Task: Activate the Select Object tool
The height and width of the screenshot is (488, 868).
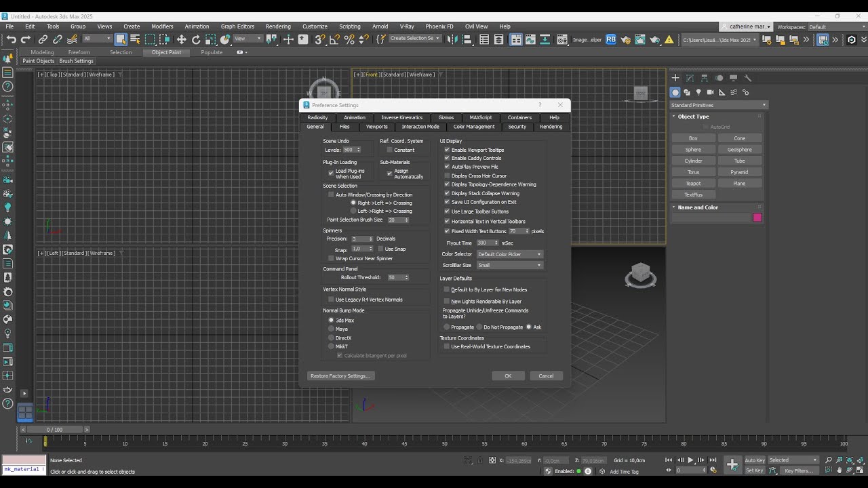Action: (x=121, y=39)
